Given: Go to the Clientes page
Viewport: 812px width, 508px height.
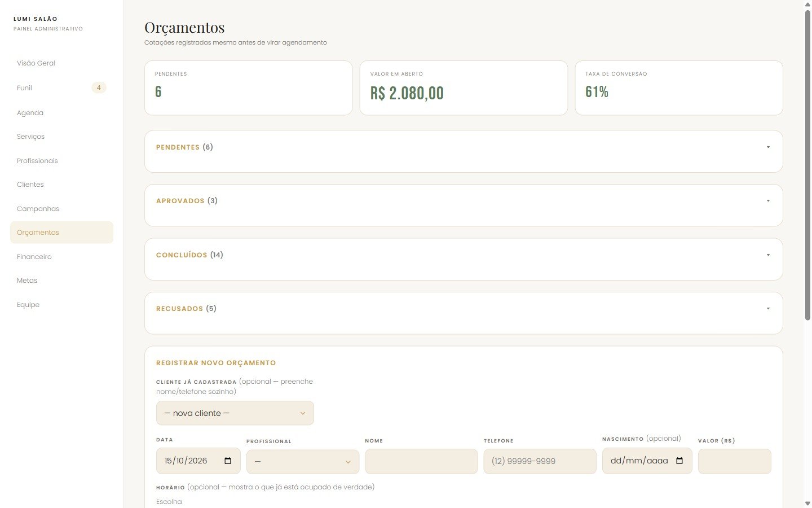Looking at the screenshot, I should 61,185.
